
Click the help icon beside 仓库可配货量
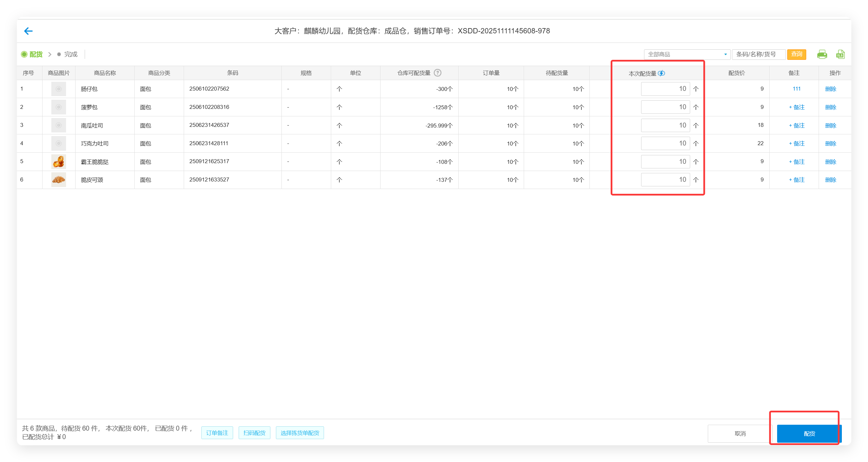pos(437,73)
